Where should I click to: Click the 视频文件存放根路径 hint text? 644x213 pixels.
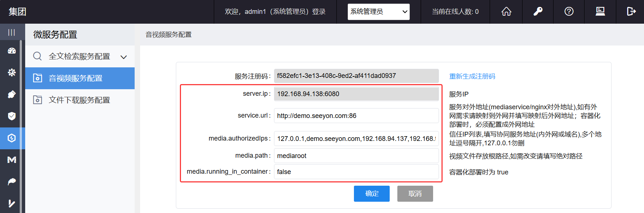point(516,156)
